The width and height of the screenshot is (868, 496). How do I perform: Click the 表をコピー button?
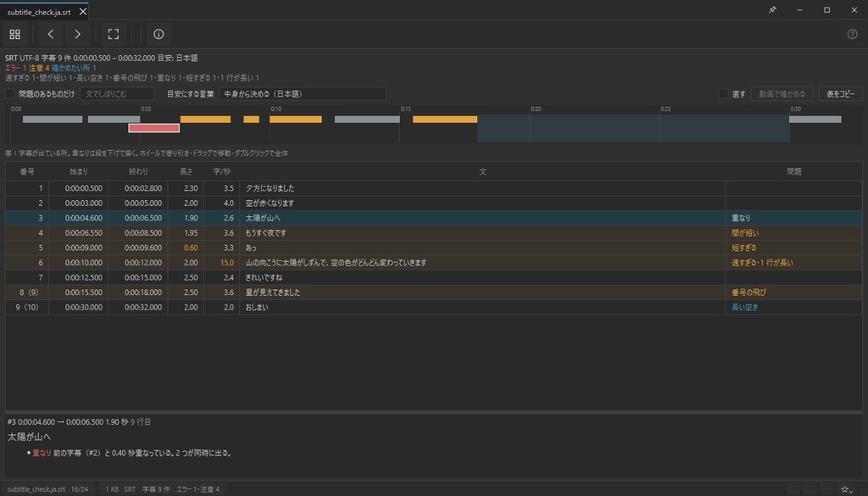click(x=840, y=93)
